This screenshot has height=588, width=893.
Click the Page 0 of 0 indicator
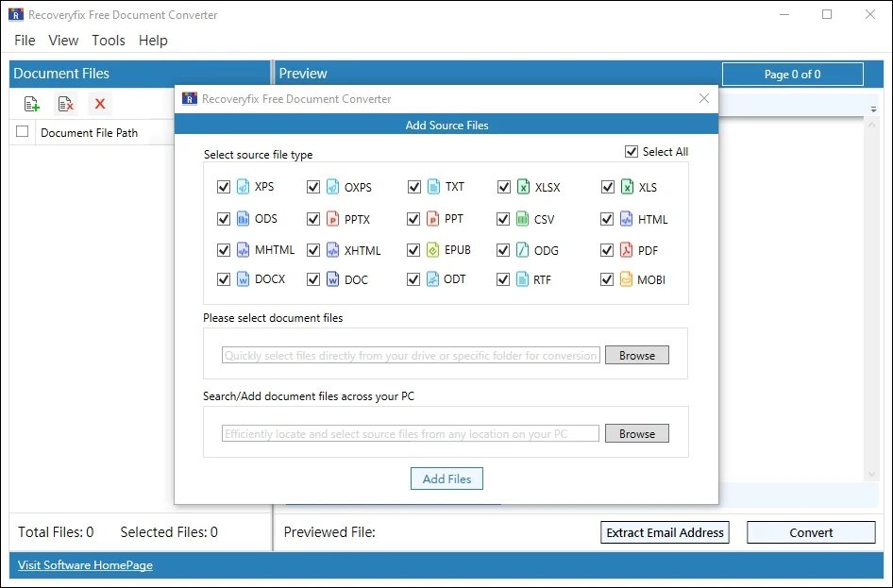click(x=792, y=74)
